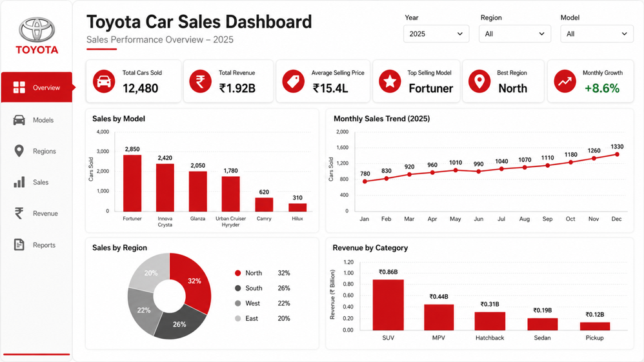This screenshot has width=644, height=362.
Task: Click the Sales by Region heading
Action: point(119,248)
